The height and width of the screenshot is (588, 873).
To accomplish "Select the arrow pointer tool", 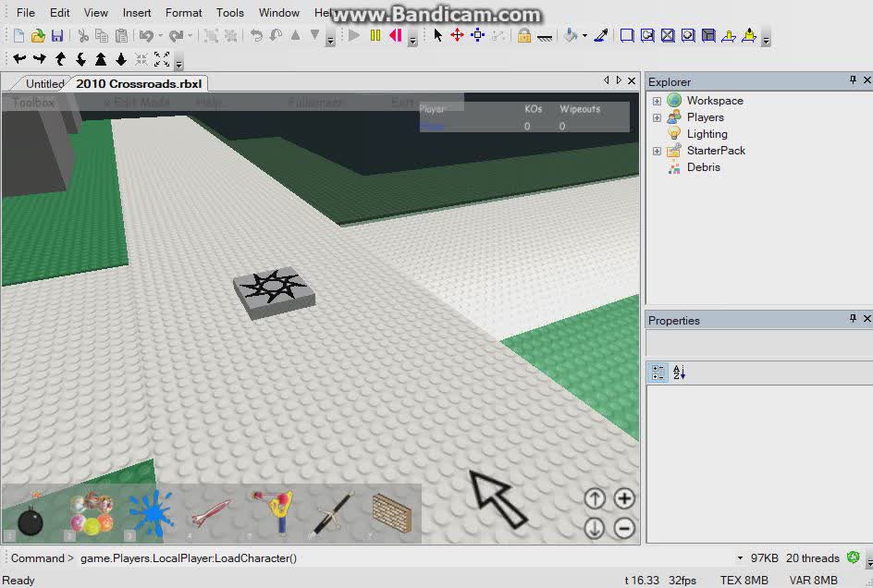I will (438, 36).
